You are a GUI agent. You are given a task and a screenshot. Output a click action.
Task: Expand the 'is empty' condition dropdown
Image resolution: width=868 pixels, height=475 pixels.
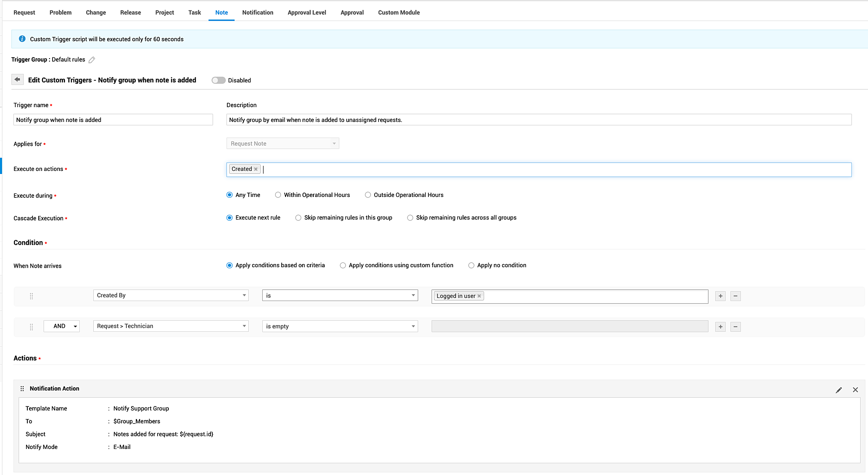tap(340, 327)
